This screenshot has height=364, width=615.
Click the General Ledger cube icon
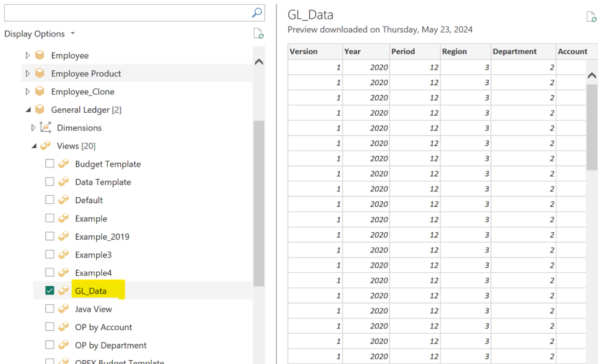pos(39,109)
